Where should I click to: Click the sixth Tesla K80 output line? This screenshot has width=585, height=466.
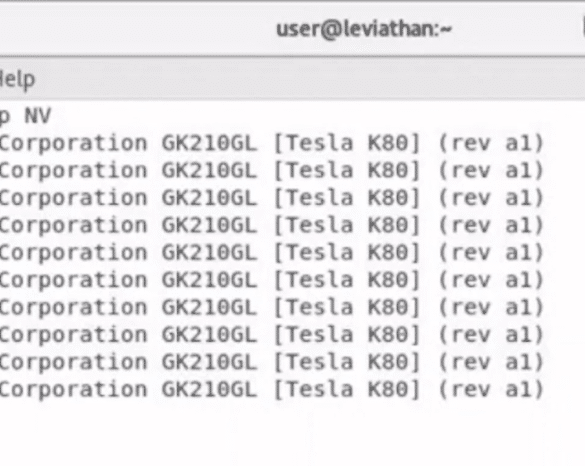click(x=271, y=280)
